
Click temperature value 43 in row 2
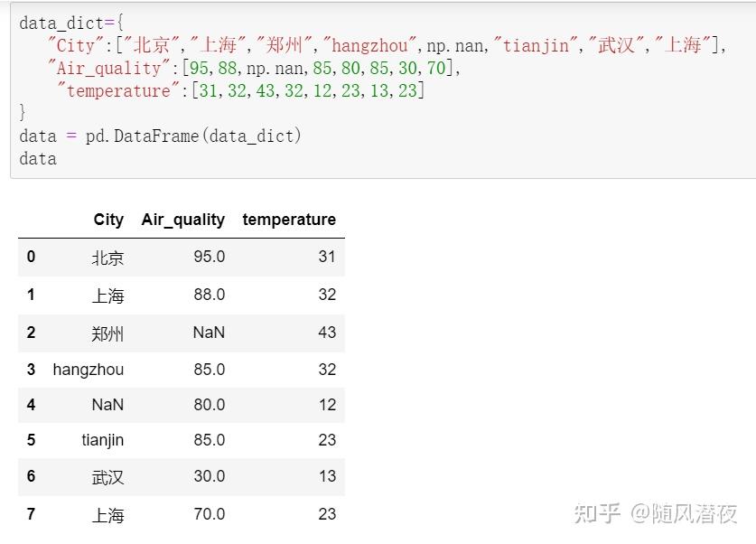pos(327,333)
